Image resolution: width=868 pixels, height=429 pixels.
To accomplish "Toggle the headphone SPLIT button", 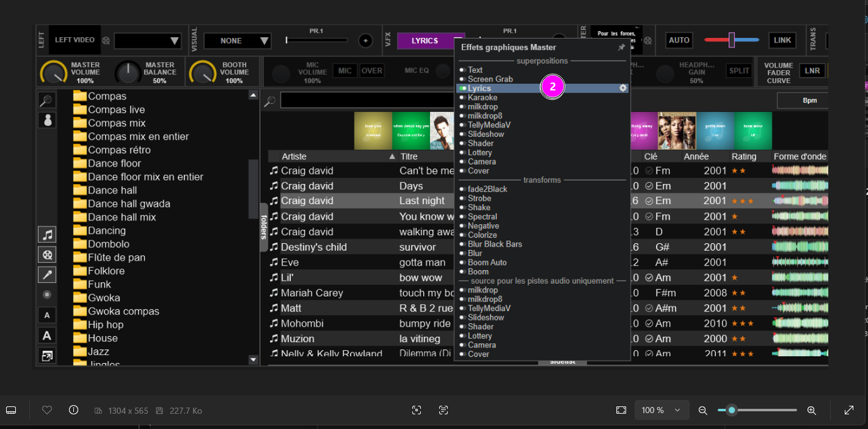I will coord(739,71).
